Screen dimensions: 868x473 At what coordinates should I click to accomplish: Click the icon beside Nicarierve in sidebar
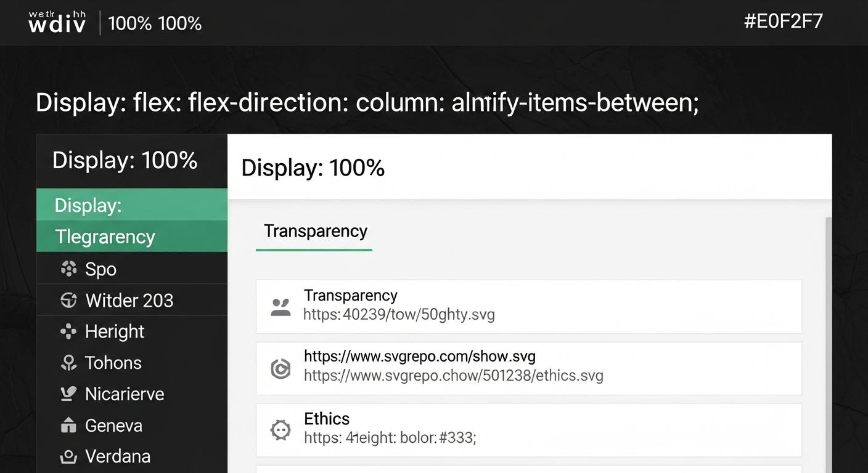(68, 394)
